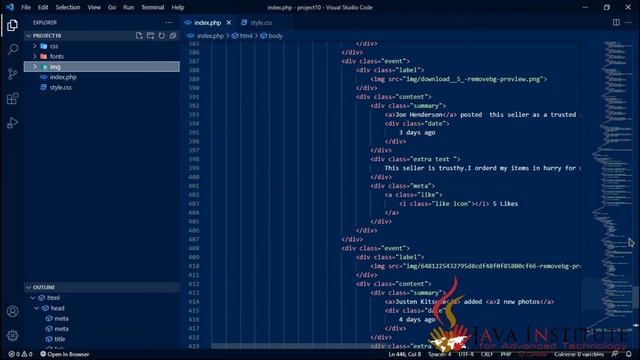Change encoding via UTF-8 status item
The image size is (640, 360).
click(466, 354)
